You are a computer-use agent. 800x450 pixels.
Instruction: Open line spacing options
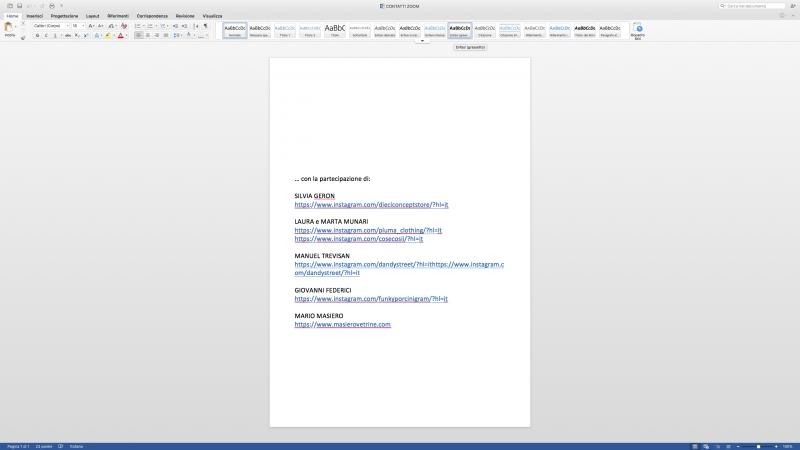(x=177, y=36)
